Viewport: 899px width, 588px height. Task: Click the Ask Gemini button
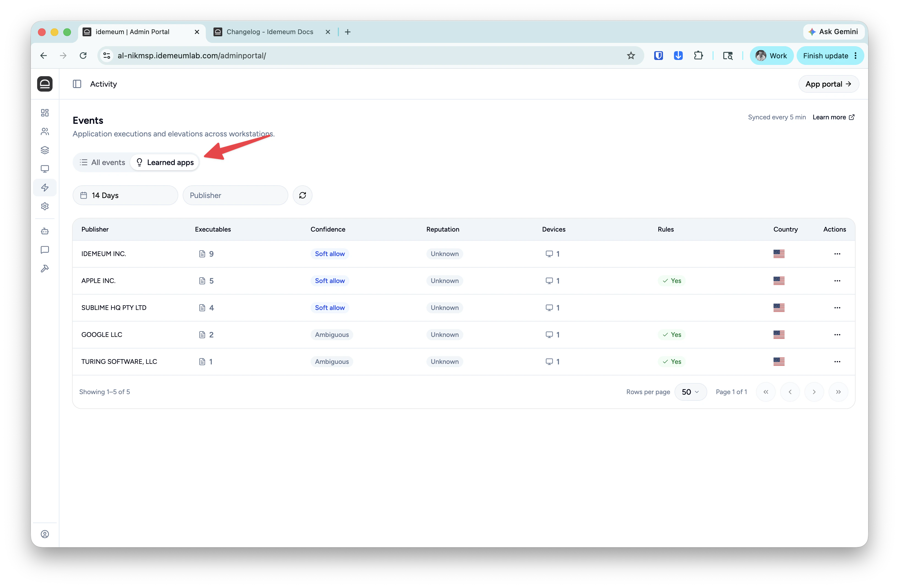(833, 32)
